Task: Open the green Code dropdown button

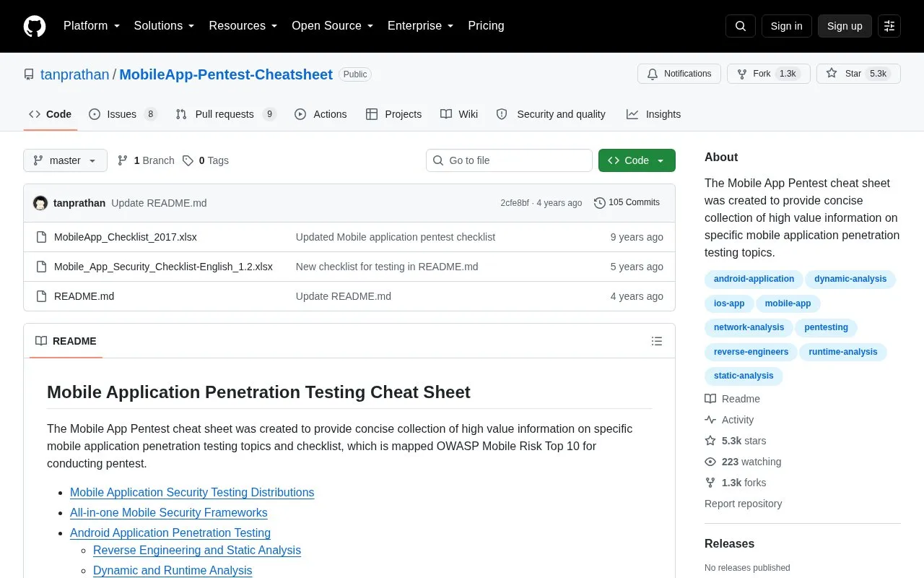Action: pos(637,160)
